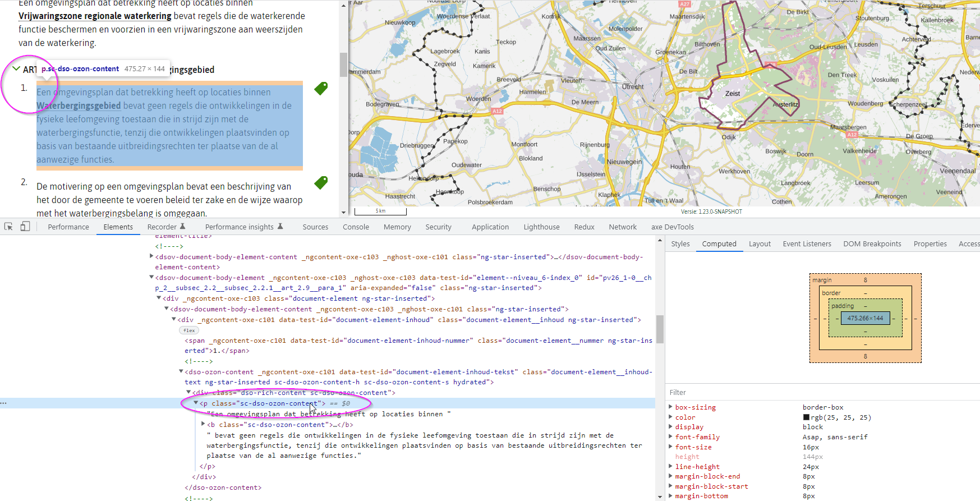Click the Utrecht label on the map
Viewport: 980px width, 501px height.
click(633, 86)
